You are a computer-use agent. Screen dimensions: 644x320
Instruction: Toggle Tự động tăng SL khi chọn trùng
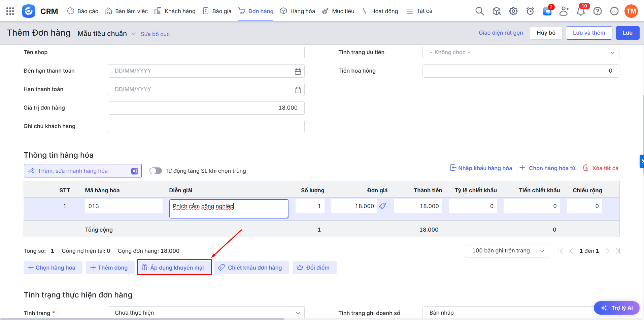[156, 171]
